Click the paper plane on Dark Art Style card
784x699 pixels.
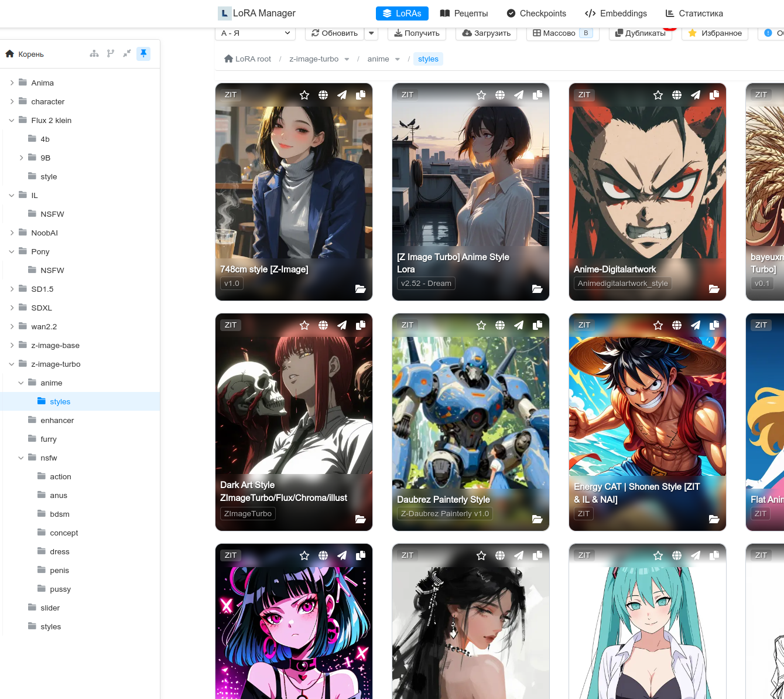coord(342,325)
